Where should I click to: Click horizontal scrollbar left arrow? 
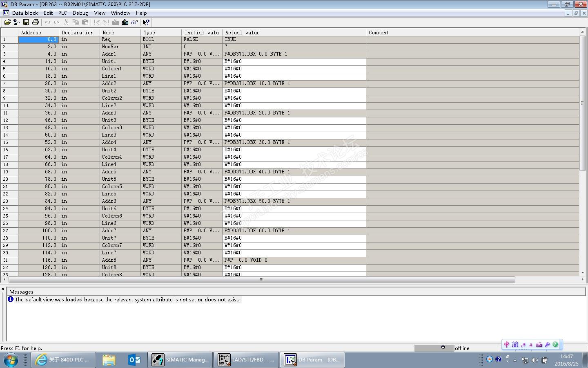click(4, 279)
